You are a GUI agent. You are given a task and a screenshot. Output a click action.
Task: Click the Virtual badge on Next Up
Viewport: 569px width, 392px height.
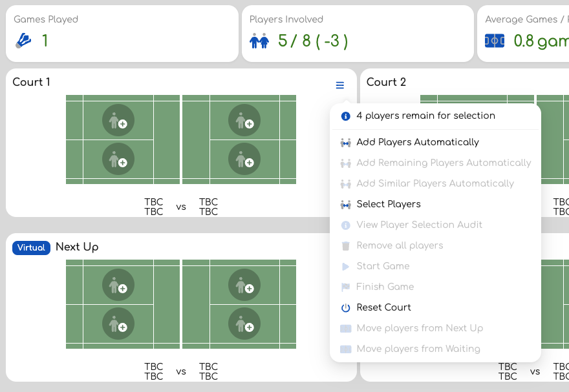[x=31, y=248]
